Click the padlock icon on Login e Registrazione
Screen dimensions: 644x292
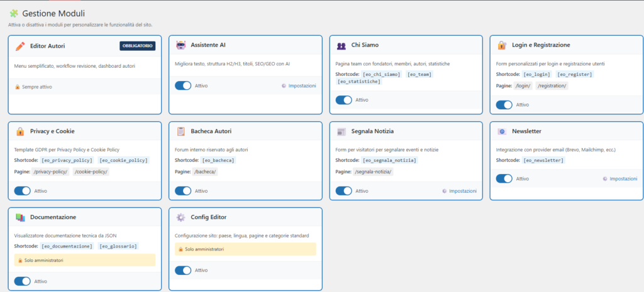pyautogui.click(x=502, y=46)
